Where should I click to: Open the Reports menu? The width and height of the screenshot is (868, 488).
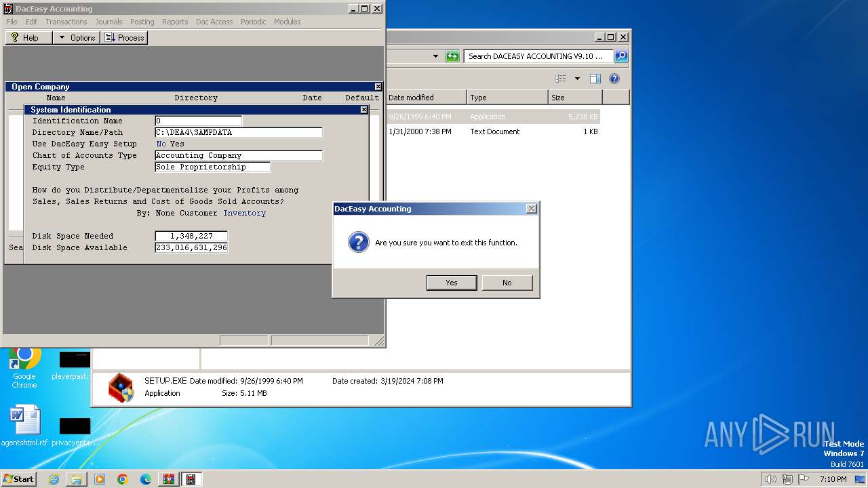[x=175, y=22]
